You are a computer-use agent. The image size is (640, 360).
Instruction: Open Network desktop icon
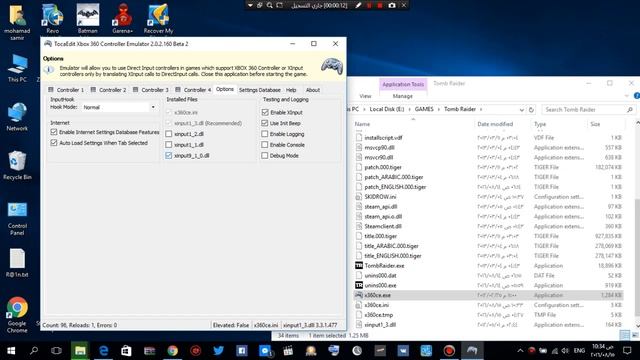[x=17, y=117]
